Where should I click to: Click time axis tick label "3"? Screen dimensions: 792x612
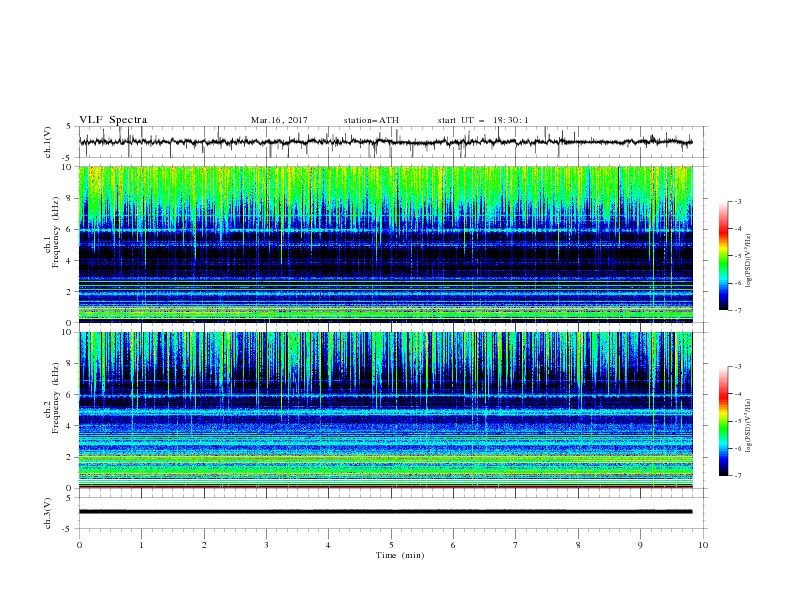tap(267, 545)
